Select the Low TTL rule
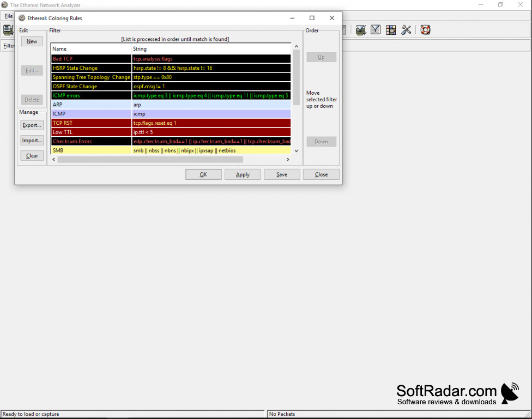The image size is (532, 419). click(171, 132)
